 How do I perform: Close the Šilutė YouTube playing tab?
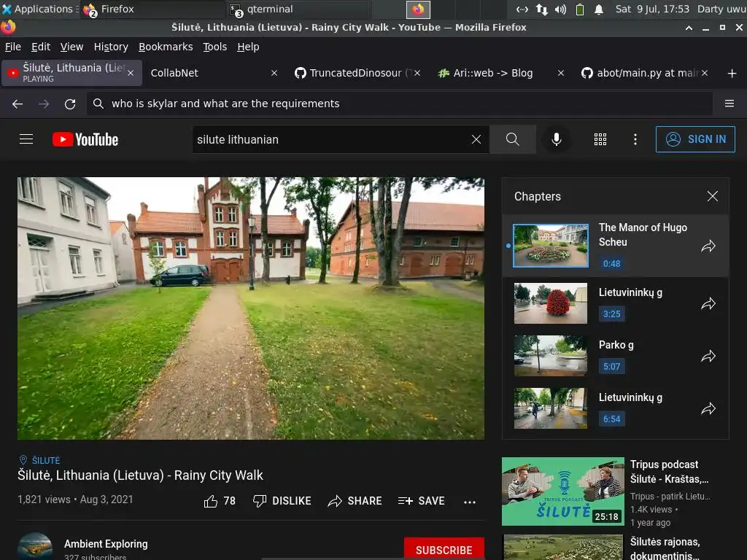[x=131, y=73]
